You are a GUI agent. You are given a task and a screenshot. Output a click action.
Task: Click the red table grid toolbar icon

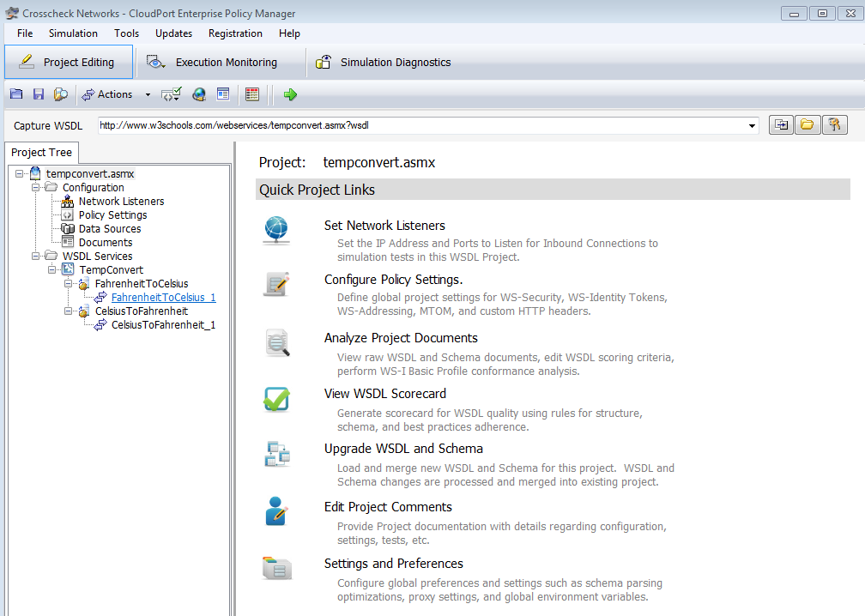pos(252,94)
